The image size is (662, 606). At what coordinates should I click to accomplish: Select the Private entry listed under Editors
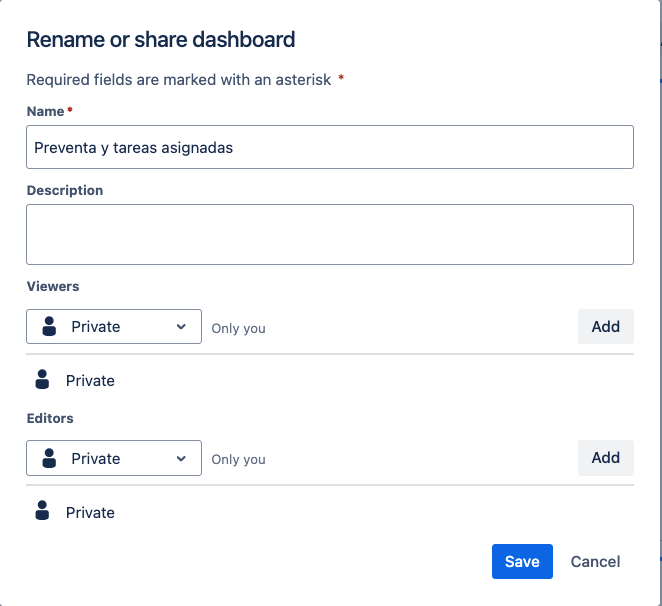(x=90, y=512)
